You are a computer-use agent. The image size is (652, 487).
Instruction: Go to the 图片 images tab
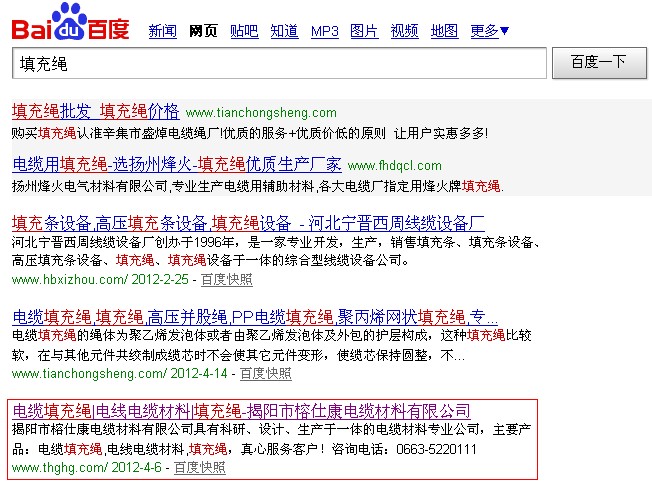click(364, 31)
